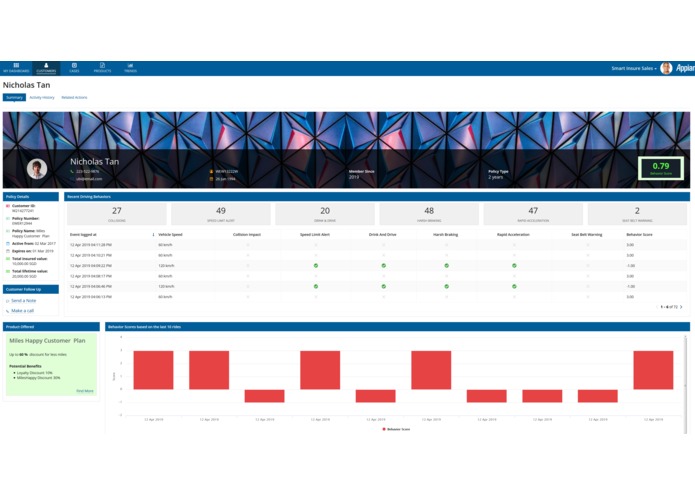The image size is (695, 494).
Task: Click the note icon beside Send a Note
Action: click(x=8, y=301)
